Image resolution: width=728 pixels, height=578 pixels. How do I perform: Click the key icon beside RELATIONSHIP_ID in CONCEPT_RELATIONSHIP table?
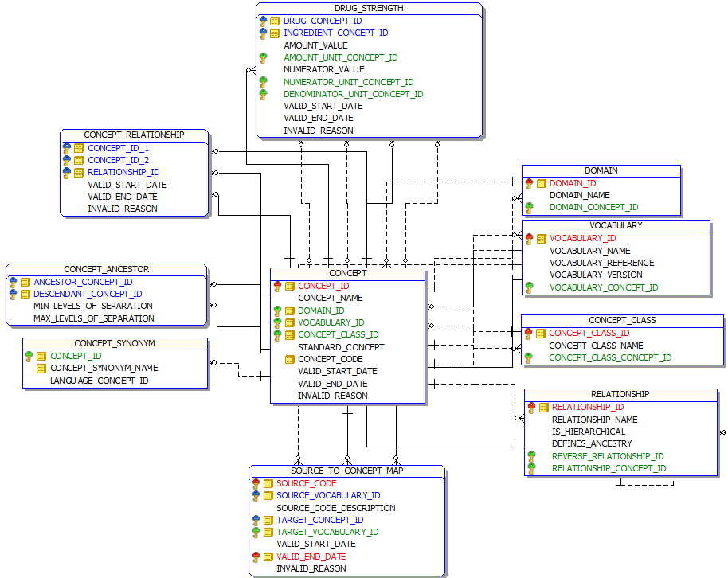pyautogui.click(x=67, y=172)
